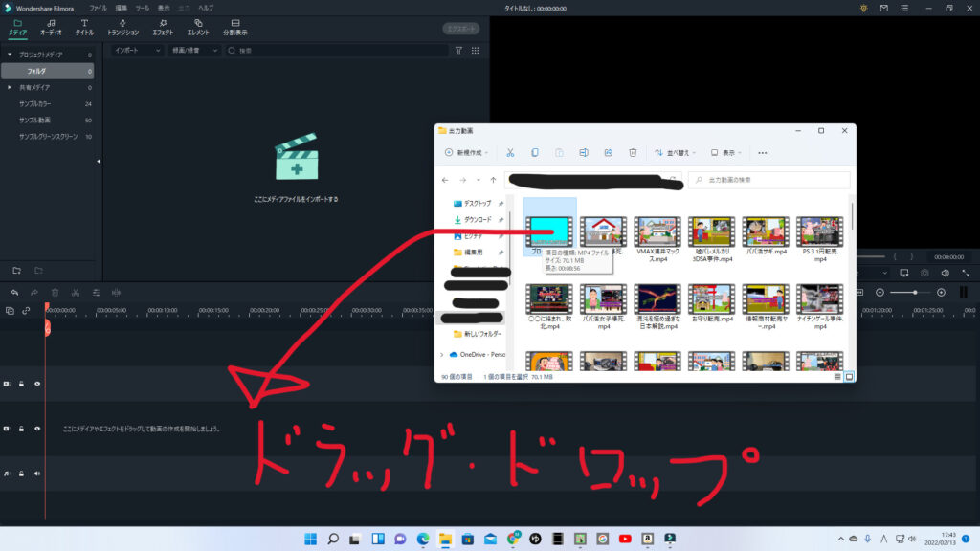Click the timeline split scissors icon
Image resolution: width=980 pixels, height=551 pixels.
(x=76, y=293)
